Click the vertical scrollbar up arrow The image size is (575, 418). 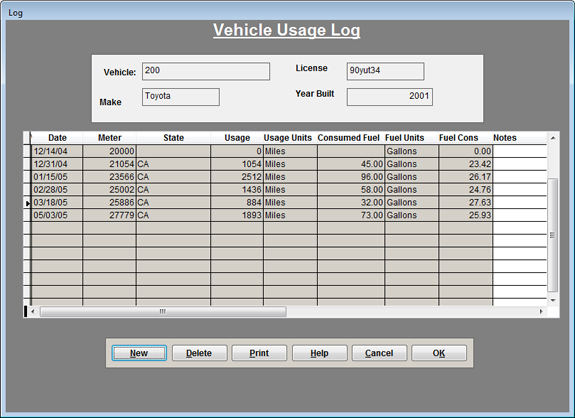coord(553,138)
